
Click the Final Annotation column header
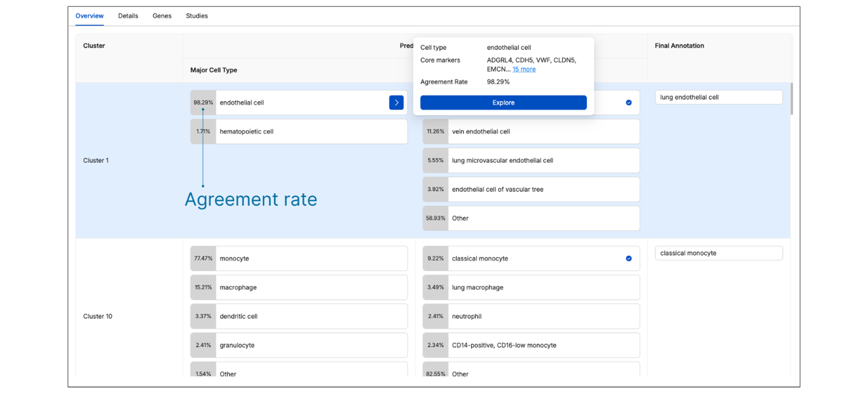(679, 46)
